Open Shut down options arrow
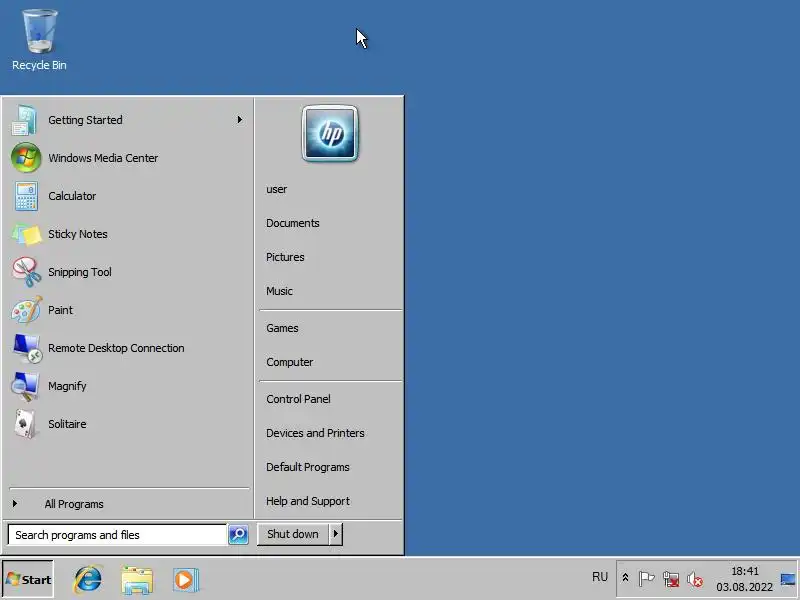This screenshot has height=600, width=800. coord(336,534)
